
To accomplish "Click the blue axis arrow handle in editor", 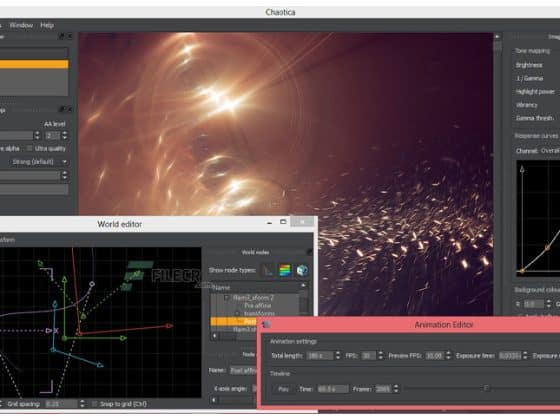I will point(100,365).
